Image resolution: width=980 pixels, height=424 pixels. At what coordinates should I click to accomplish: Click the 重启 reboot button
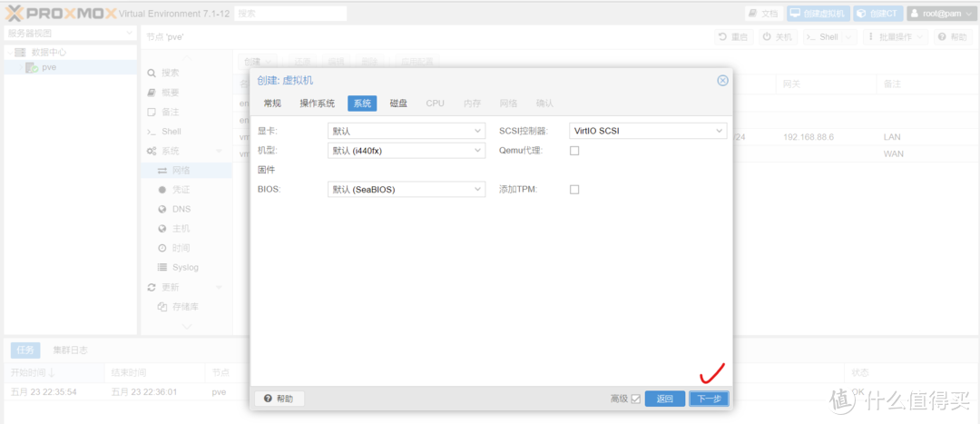click(x=734, y=37)
